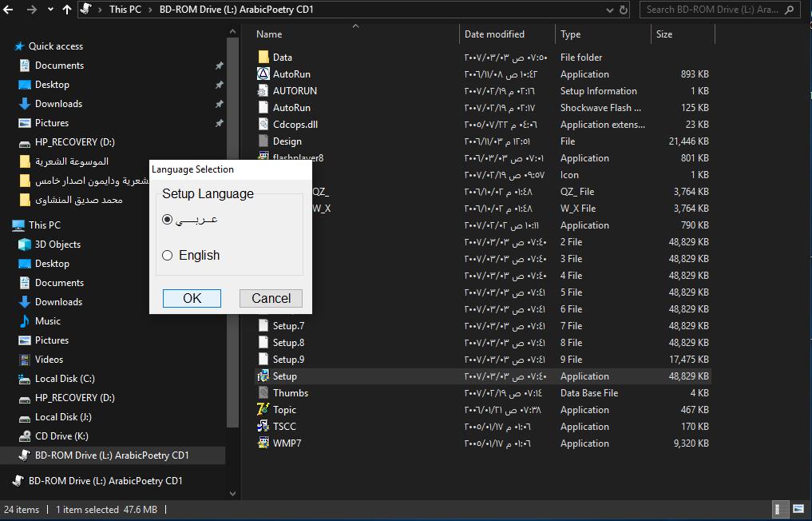Sort the list by Size column
The width and height of the screenshot is (812, 521).
[664, 34]
